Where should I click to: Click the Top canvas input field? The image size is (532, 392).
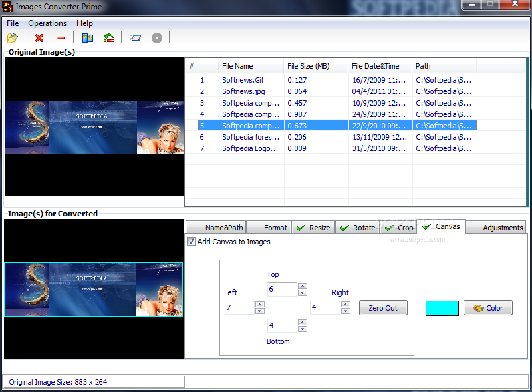(282, 289)
